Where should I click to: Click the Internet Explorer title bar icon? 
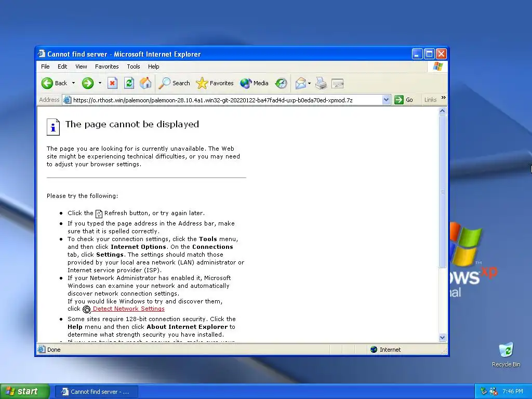pos(42,54)
